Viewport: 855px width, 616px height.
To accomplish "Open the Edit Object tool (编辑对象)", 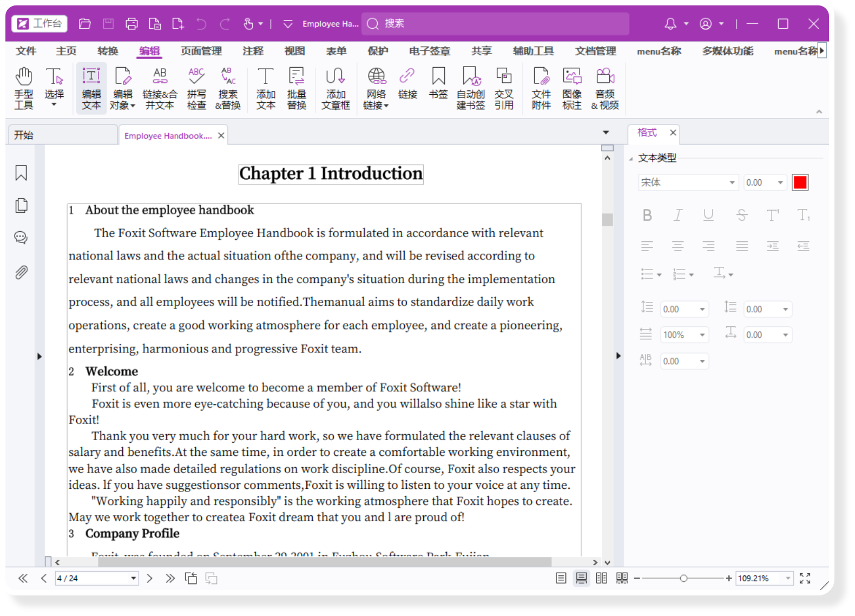I will 123,89.
